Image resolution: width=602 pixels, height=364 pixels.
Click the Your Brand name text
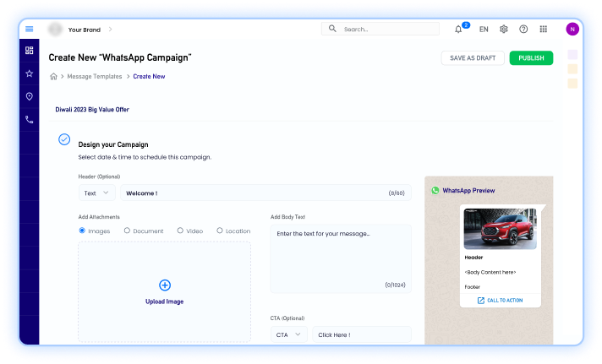84,30
